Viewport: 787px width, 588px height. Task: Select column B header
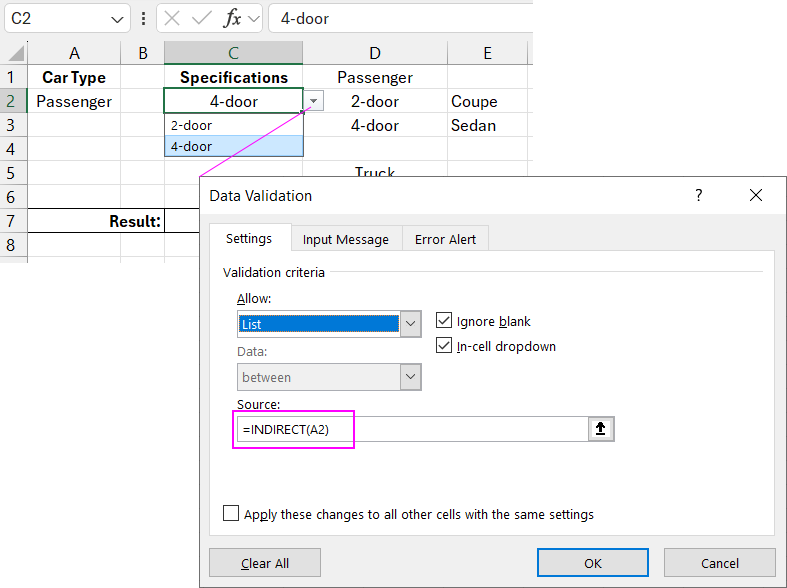tap(143, 53)
